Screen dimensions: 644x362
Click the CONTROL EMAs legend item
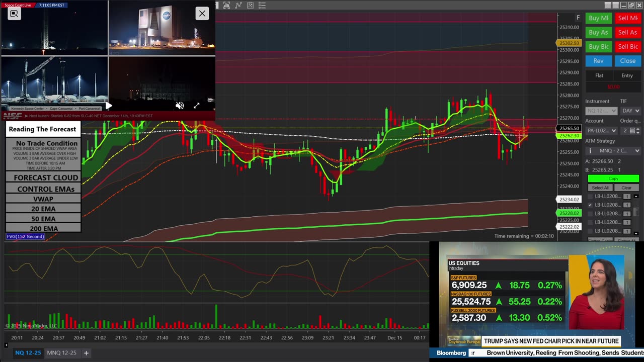click(x=43, y=189)
